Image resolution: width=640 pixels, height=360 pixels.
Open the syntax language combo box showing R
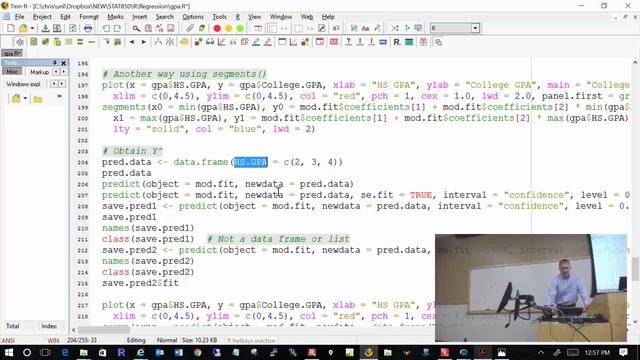(x=454, y=28)
